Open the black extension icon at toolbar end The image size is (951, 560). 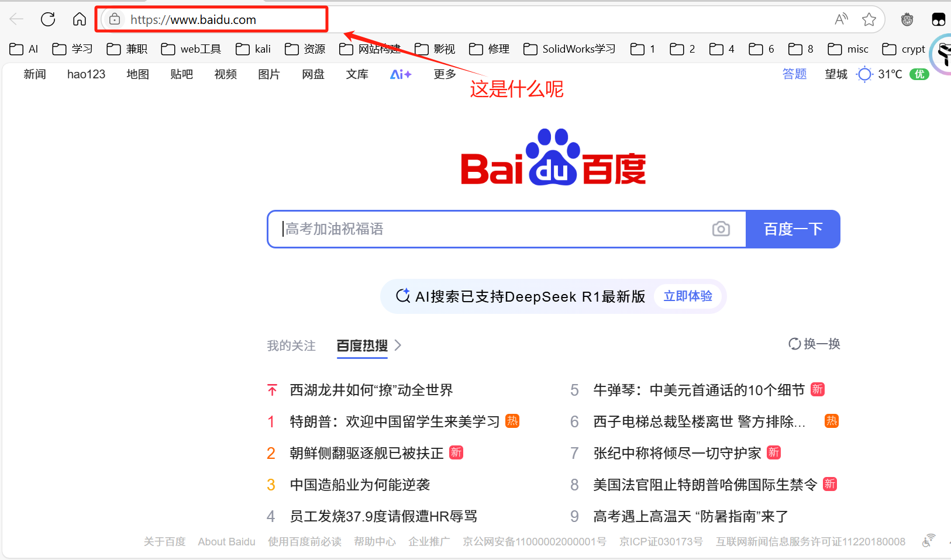[939, 19]
